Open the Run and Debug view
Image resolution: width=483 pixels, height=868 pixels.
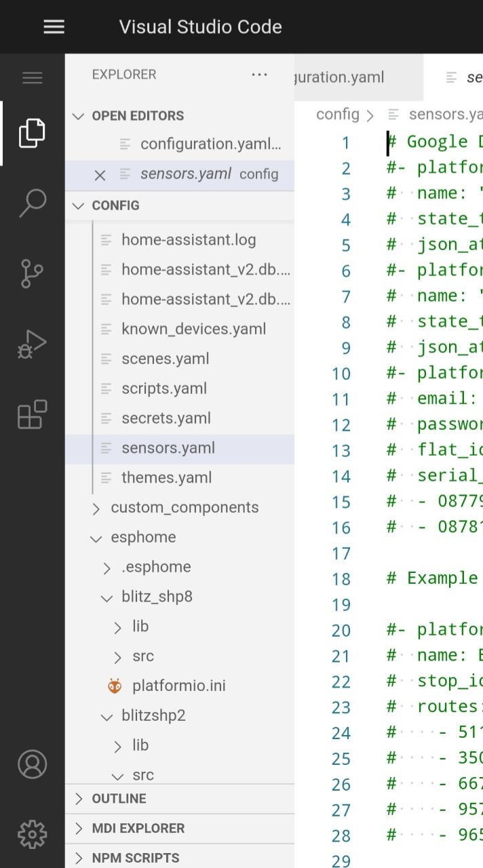coord(32,344)
